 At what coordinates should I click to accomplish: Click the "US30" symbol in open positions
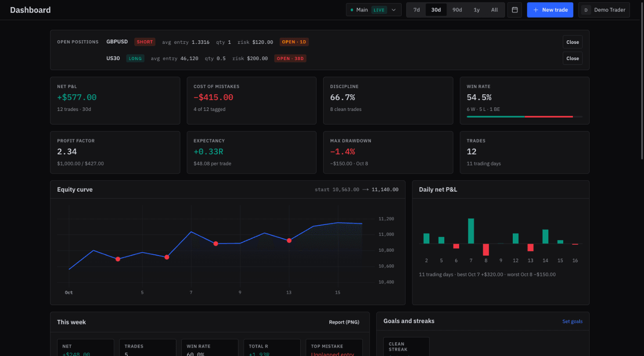coord(113,58)
